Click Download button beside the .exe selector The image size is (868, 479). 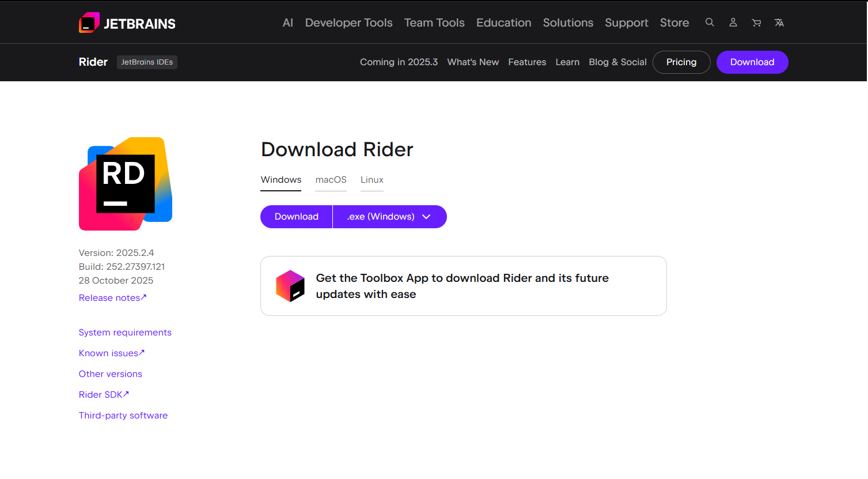(296, 217)
